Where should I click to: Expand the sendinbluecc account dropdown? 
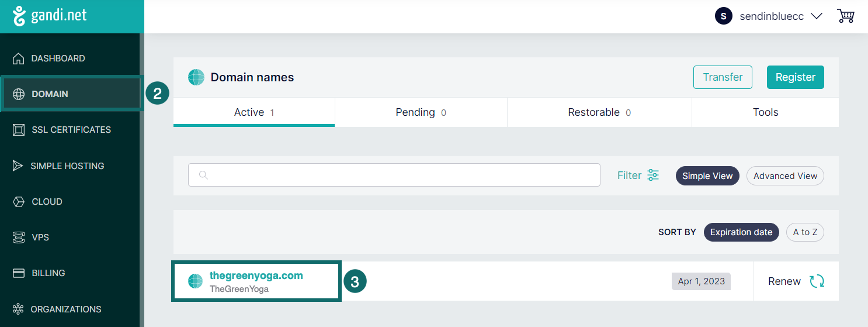817,16
